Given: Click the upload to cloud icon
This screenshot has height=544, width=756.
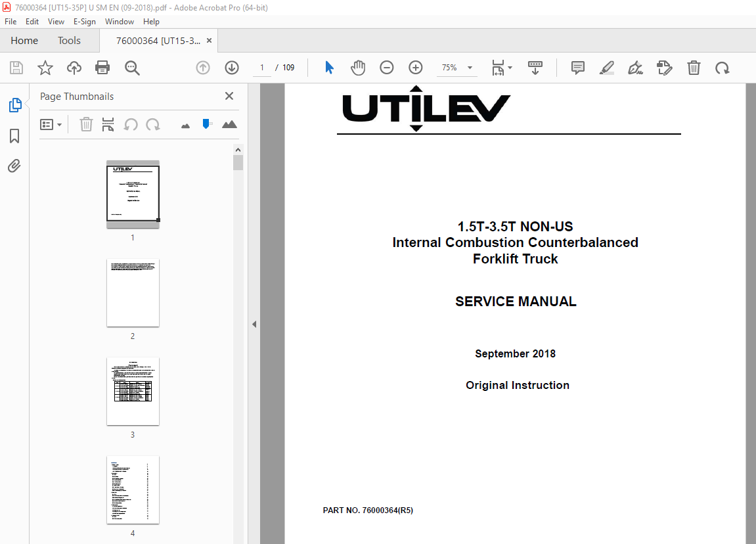Looking at the screenshot, I should point(74,68).
